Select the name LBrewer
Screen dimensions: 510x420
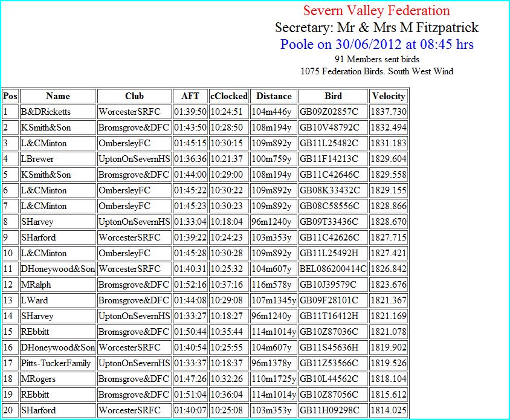(x=37, y=159)
